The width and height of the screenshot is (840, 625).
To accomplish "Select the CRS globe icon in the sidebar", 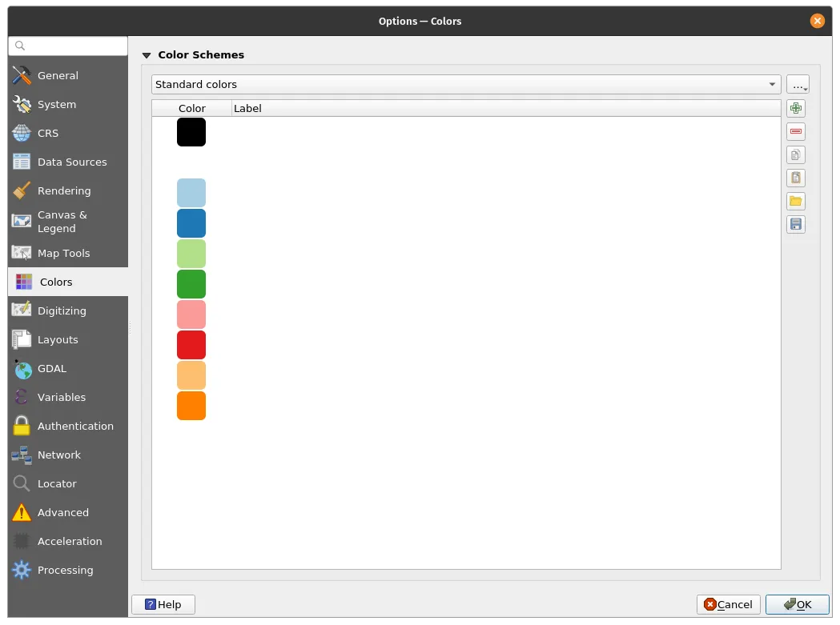I will coord(21,133).
